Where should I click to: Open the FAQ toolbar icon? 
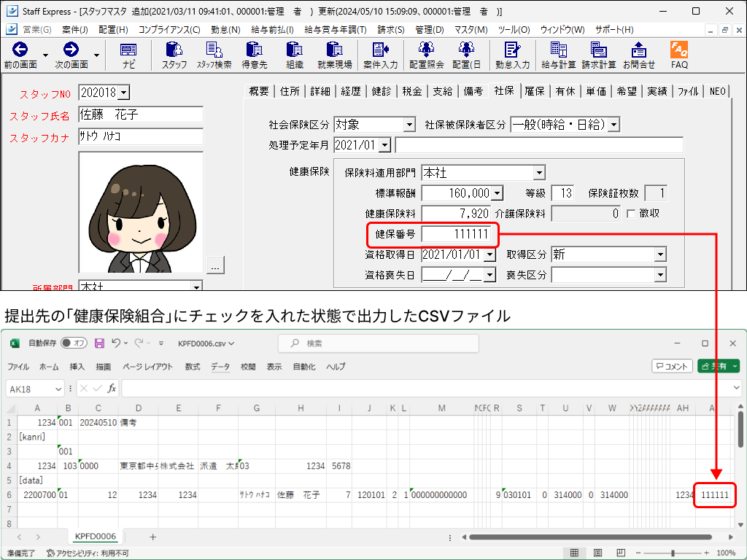point(679,49)
